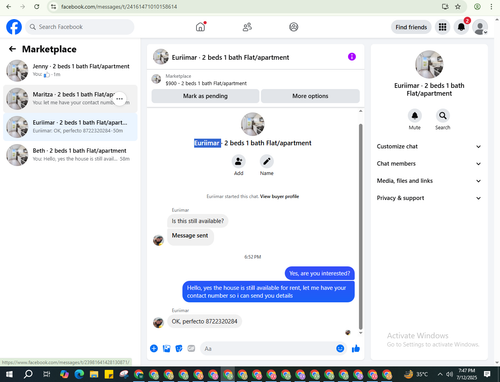
Task: Open Microsoft Edge from the taskbar
Action: tap(79, 374)
